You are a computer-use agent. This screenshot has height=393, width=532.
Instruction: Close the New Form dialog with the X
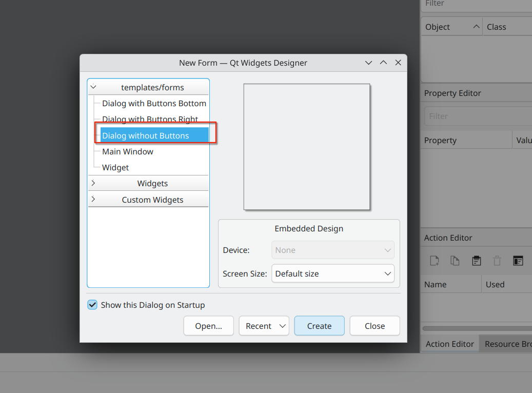[398, 63]
